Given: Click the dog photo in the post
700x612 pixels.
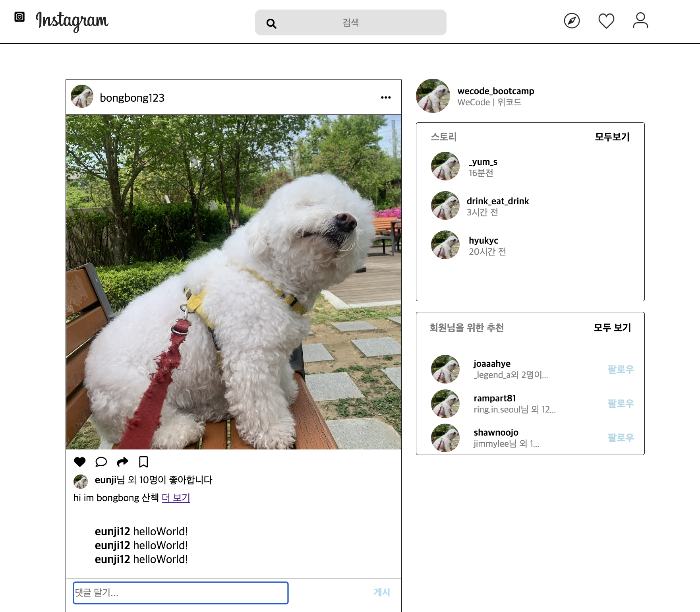Looking at the screenshot, I should pos(234,282).
